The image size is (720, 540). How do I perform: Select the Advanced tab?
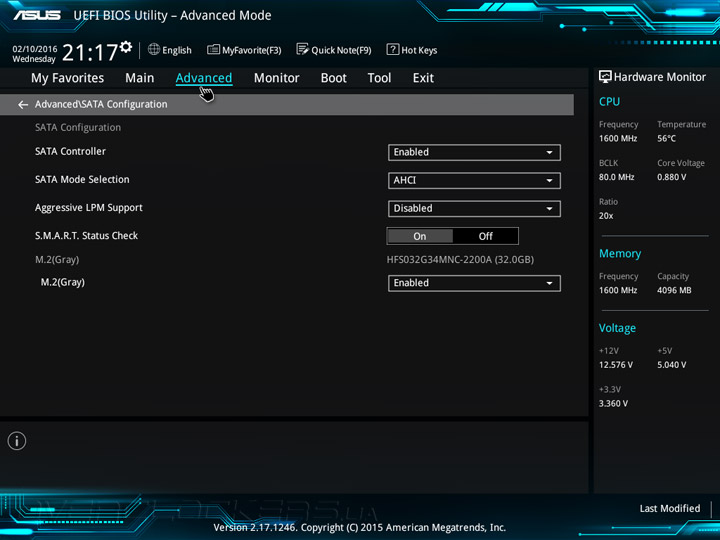point(204,78)
